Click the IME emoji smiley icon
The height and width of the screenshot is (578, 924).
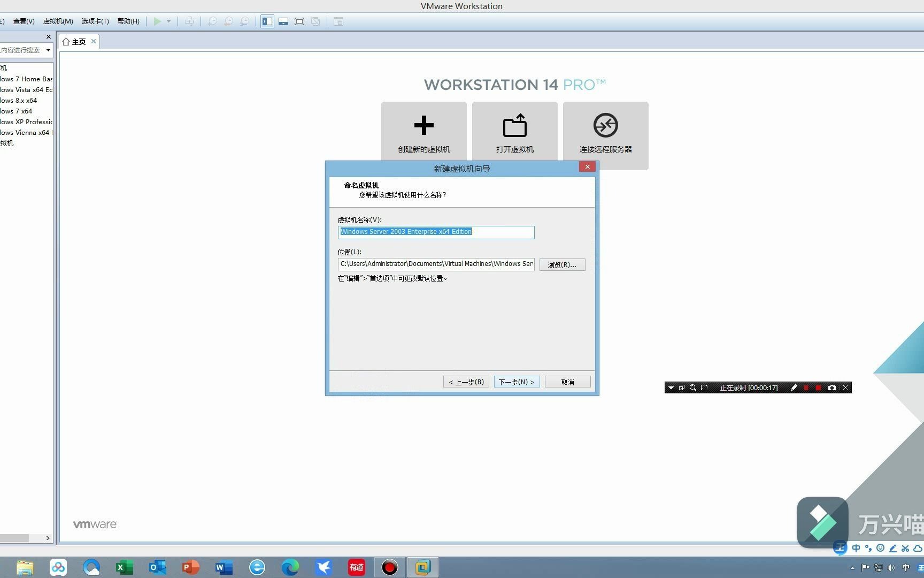[880, 548]
